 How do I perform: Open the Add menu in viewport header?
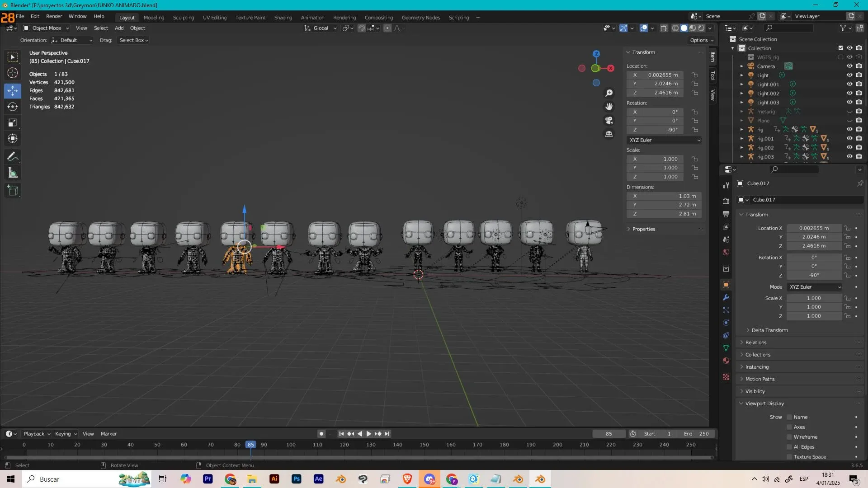point(119,28)
